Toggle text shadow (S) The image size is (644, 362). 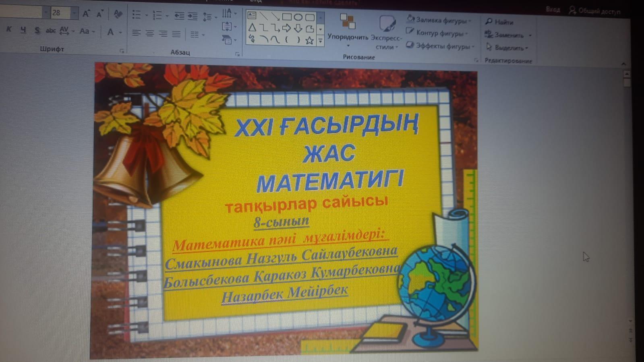[37, 30]
